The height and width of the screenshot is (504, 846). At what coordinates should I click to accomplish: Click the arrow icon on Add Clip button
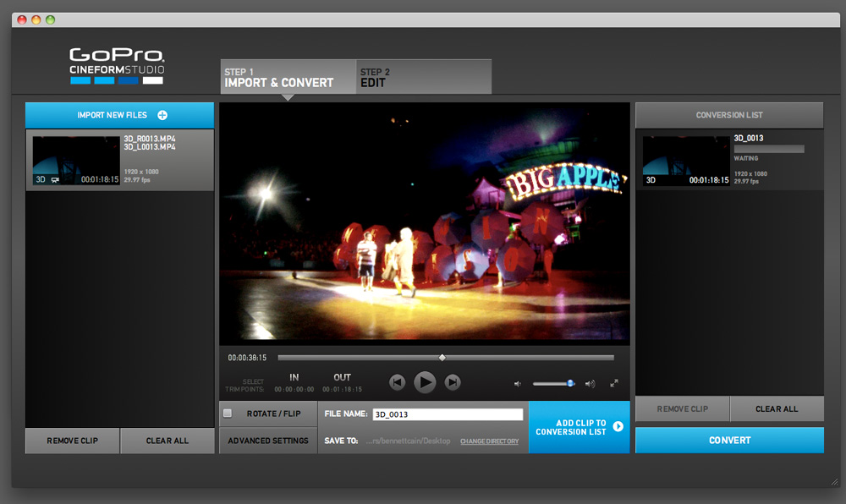pyautogui.click(x=618, y=426)
